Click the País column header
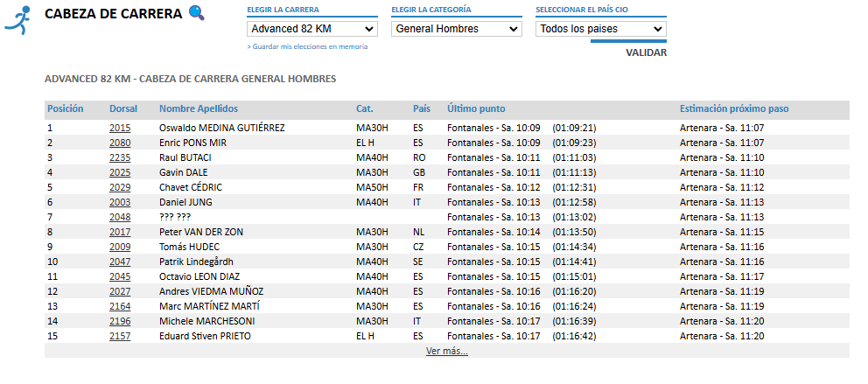868x384 pixels. pos(422,109)
